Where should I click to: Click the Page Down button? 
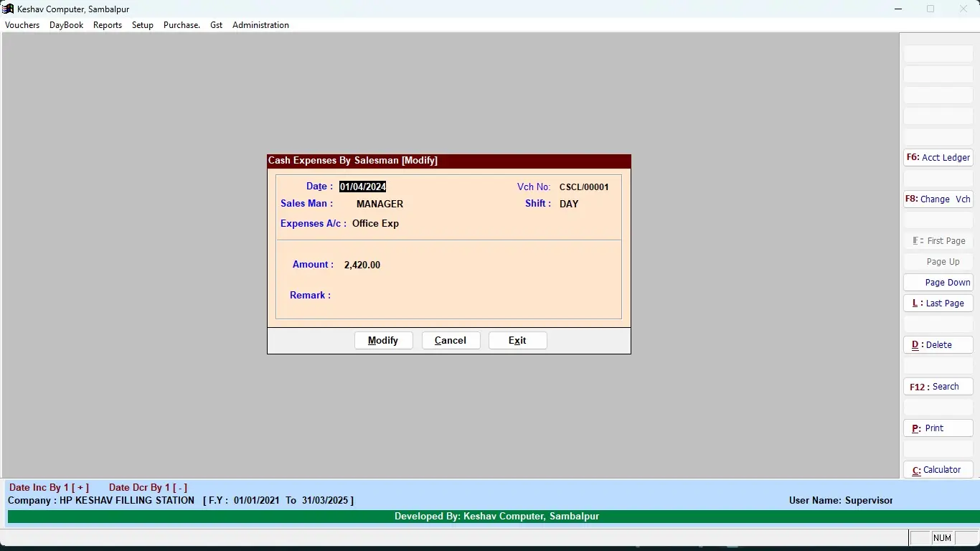point(938,283)
